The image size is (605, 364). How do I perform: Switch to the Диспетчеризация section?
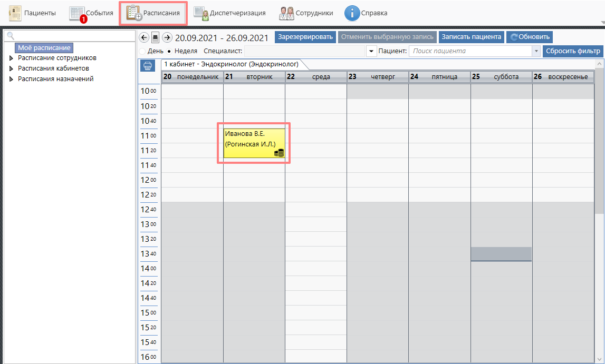[229, 13]
